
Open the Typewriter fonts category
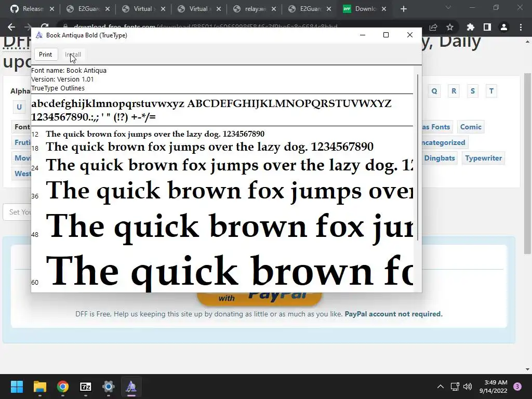pos(483,158)
